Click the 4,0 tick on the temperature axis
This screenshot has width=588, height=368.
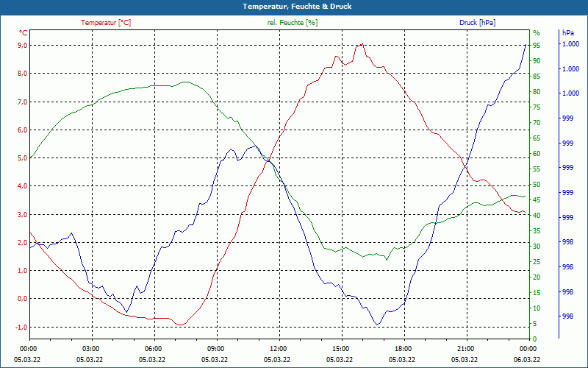click(x=23, y=186)
